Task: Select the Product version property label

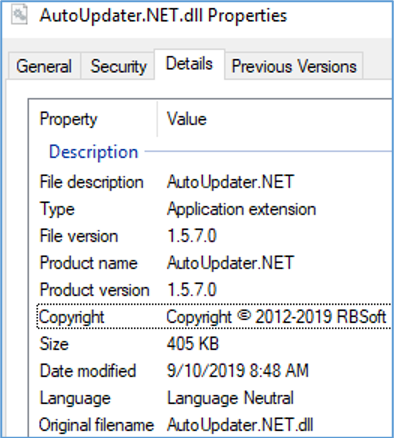Action: [x=95, y=290]
